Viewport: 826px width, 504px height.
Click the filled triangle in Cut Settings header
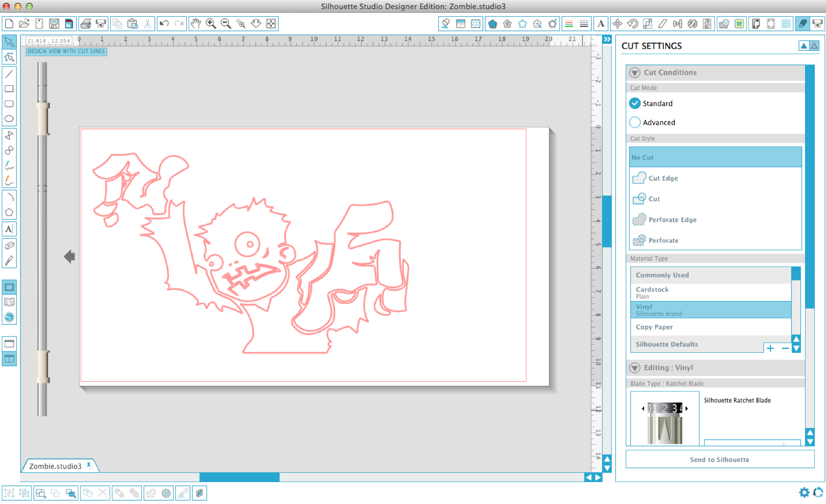[x=804, y=46]
